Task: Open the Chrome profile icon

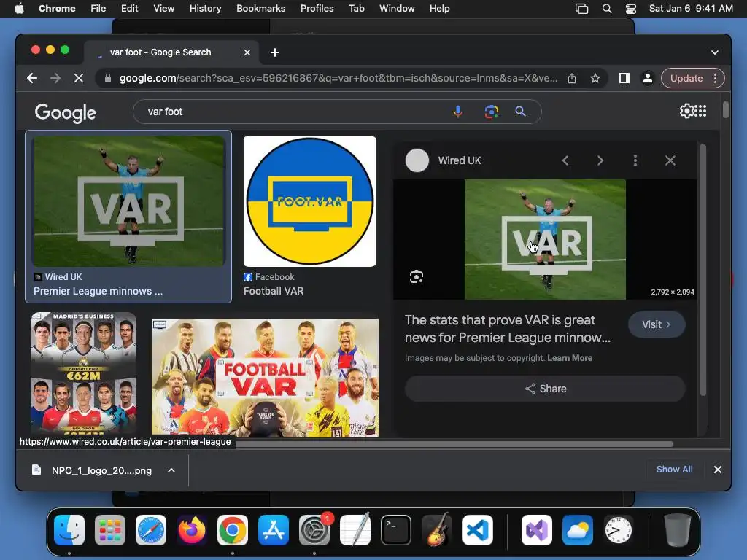Action: (648, 78)
